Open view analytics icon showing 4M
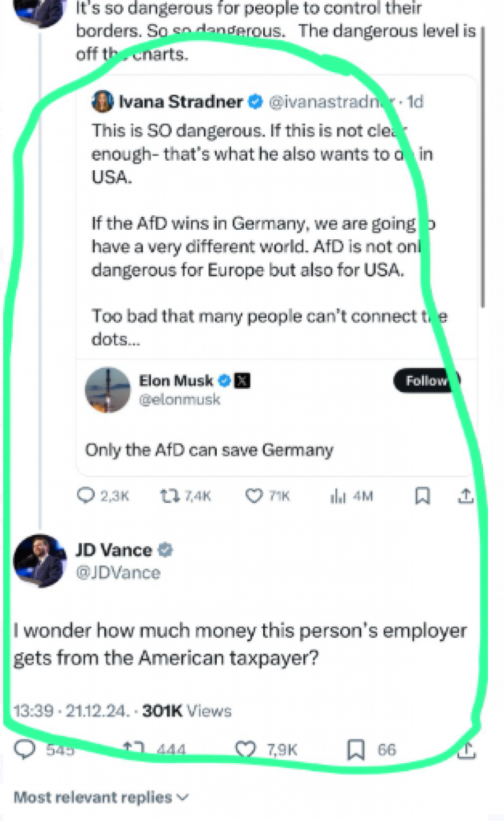The height and width of the screenshot is (821, 504). (338, 495)
